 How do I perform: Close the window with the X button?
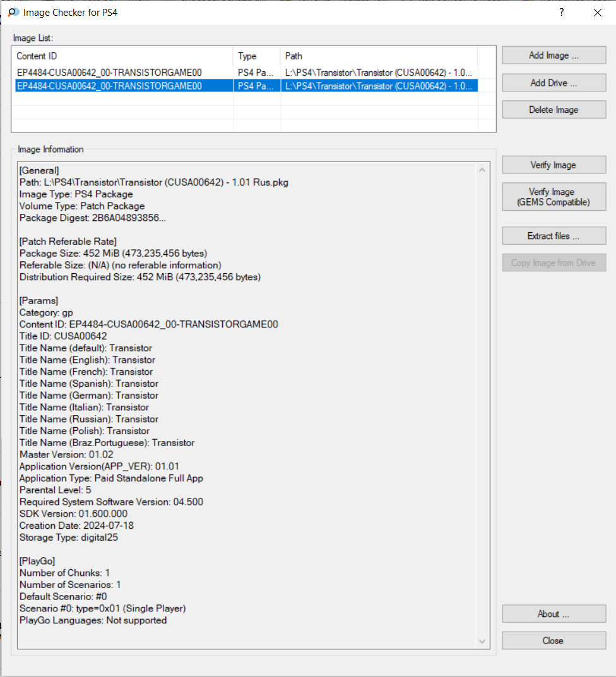[598, 13]
